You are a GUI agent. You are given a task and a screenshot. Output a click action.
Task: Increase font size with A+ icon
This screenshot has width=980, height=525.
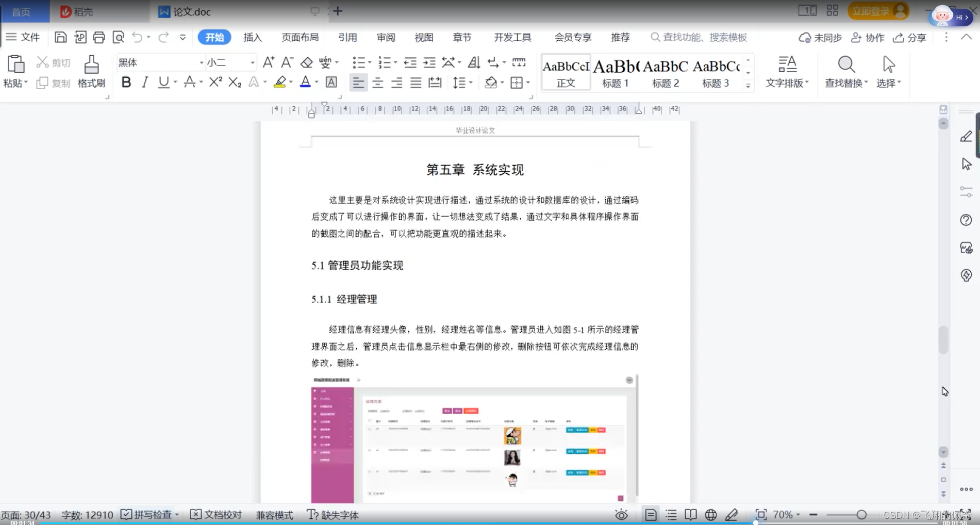click(268, 62)
